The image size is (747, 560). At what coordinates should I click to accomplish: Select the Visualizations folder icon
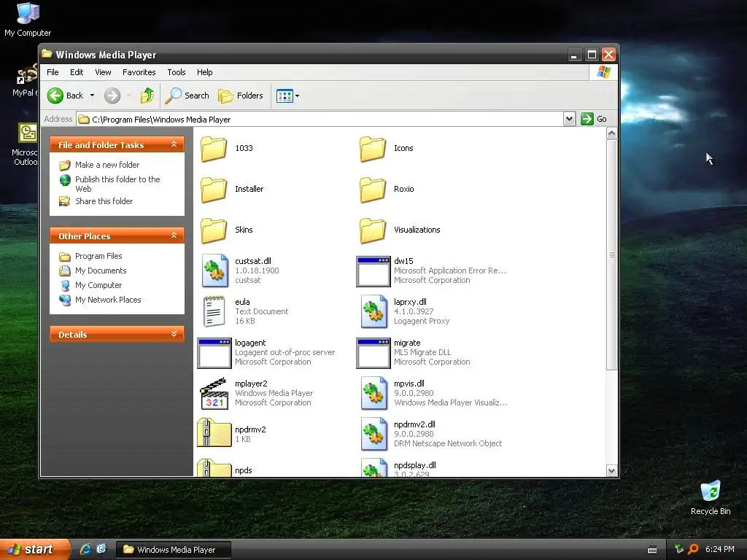tap(373, 230)
